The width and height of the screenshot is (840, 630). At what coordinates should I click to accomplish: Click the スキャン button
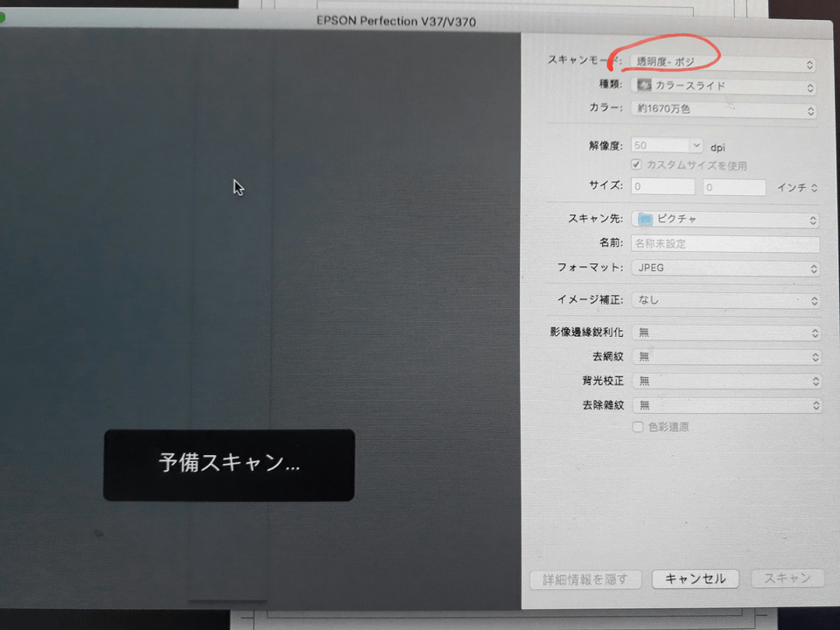pyautogui.click(x=787, y=578)
